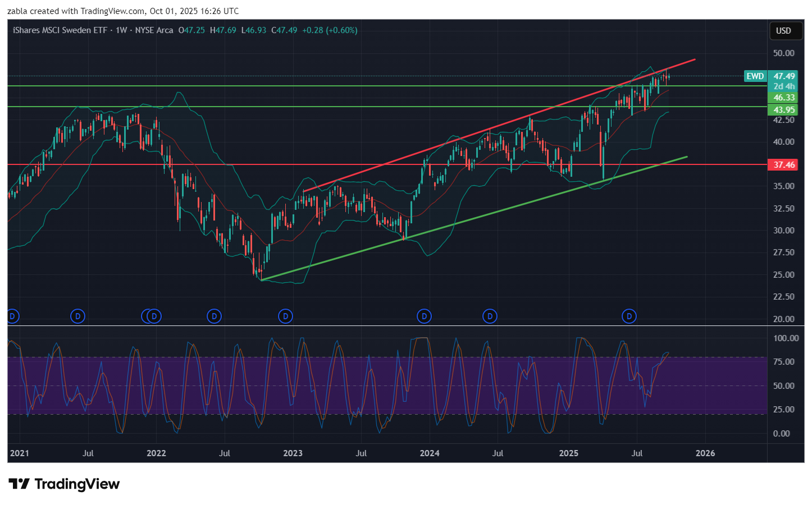Image resolution: width=812 pixels, height=505 pixels.
Task: Click the 2026 label on the time axis
Action: [705, 453]
